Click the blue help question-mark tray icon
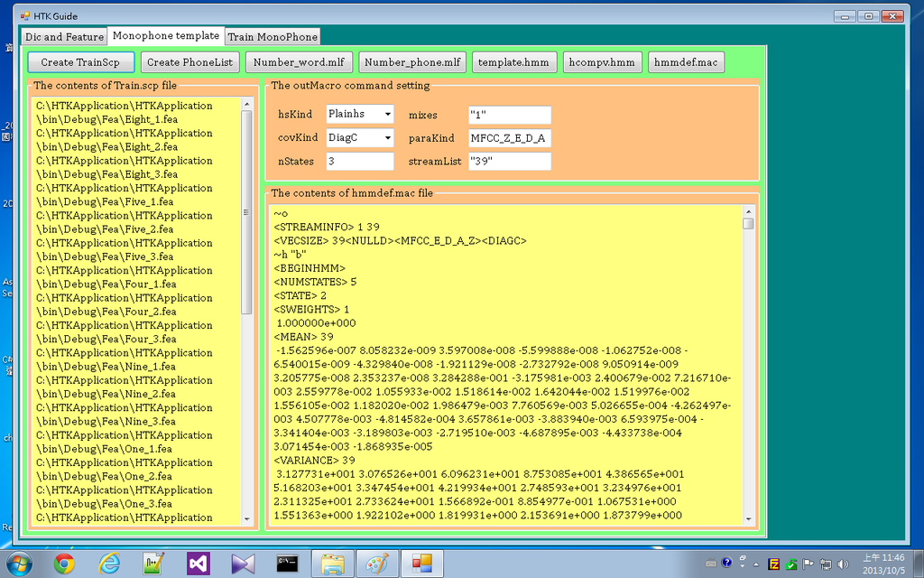Image resolution: width=924 pixels, height=578 pixels. (x=726, y=563)
